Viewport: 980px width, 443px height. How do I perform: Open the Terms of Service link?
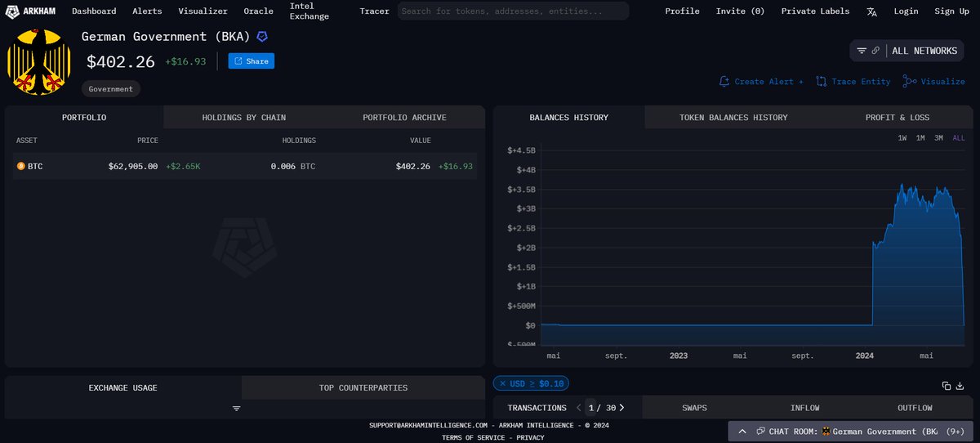click(475, 437)
